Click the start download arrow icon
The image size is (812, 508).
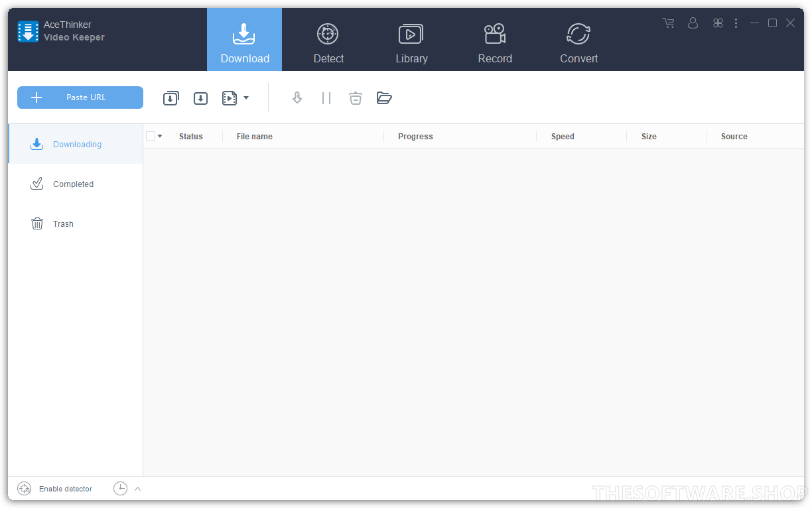[x=297, y=98]
